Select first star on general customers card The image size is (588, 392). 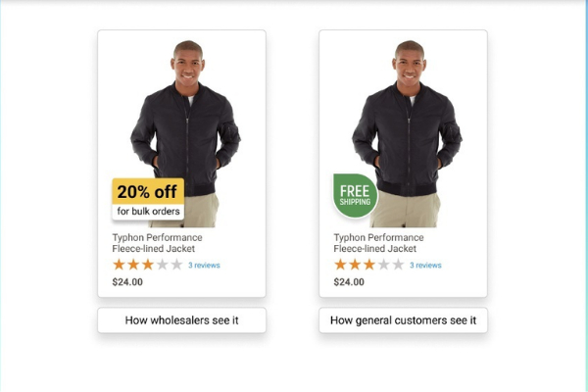(x=340, y=265)
